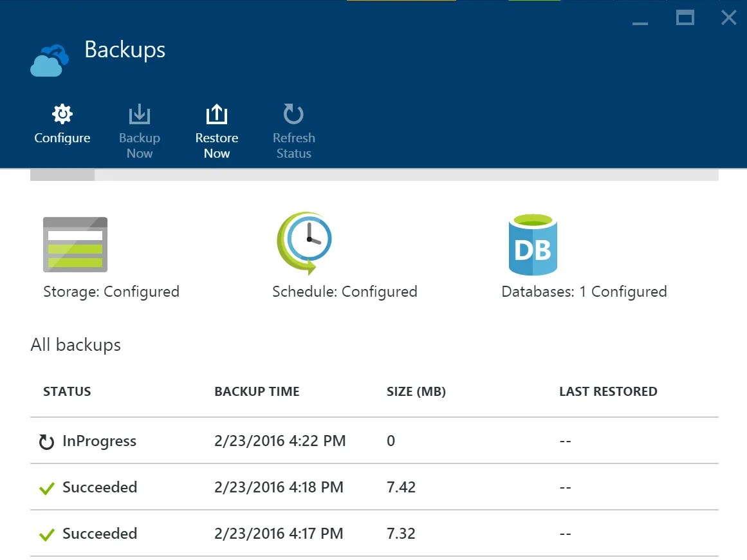Click the size value 7.42

coord(401,487)
